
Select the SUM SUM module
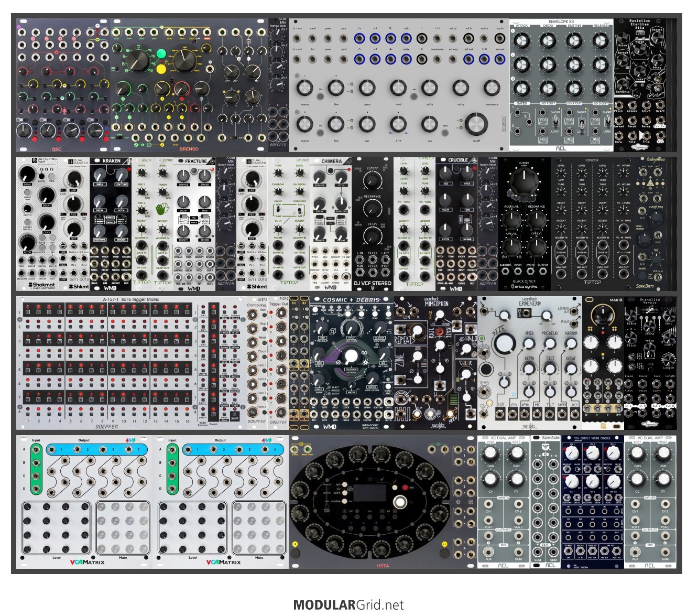(x=546, y=502)
